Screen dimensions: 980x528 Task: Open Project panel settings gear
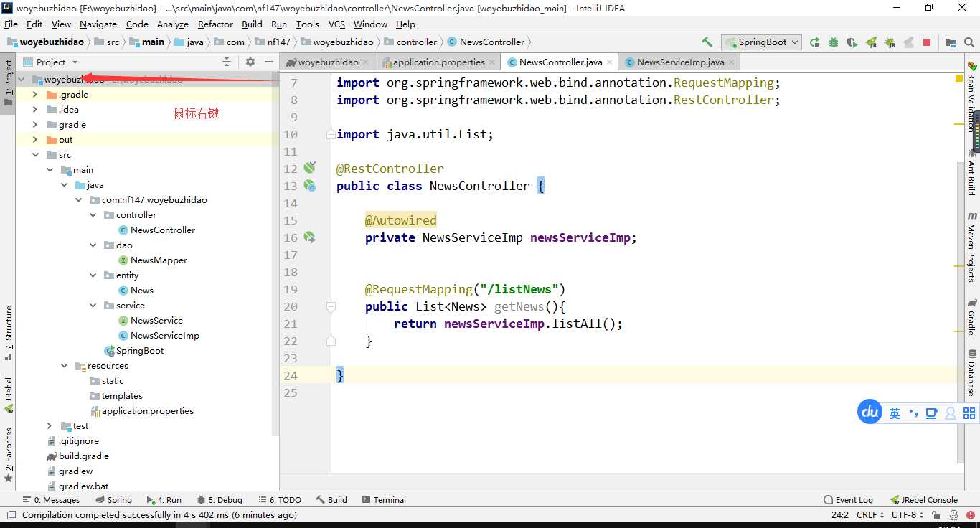pos(250,62)
